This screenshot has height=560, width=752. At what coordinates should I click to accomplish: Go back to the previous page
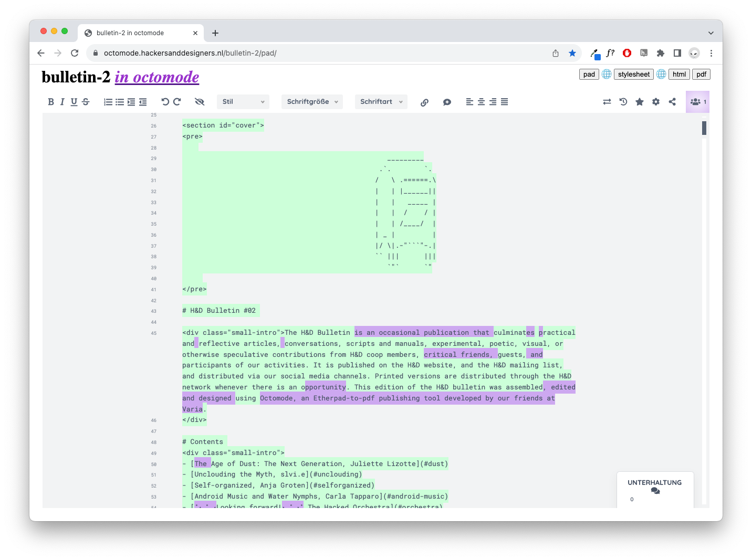[x=41, y=53]
